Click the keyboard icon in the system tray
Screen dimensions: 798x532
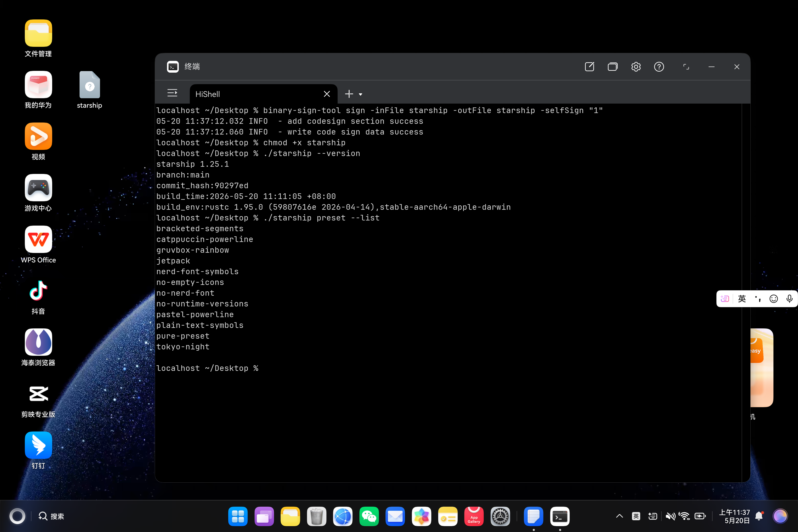coord(652,516)
